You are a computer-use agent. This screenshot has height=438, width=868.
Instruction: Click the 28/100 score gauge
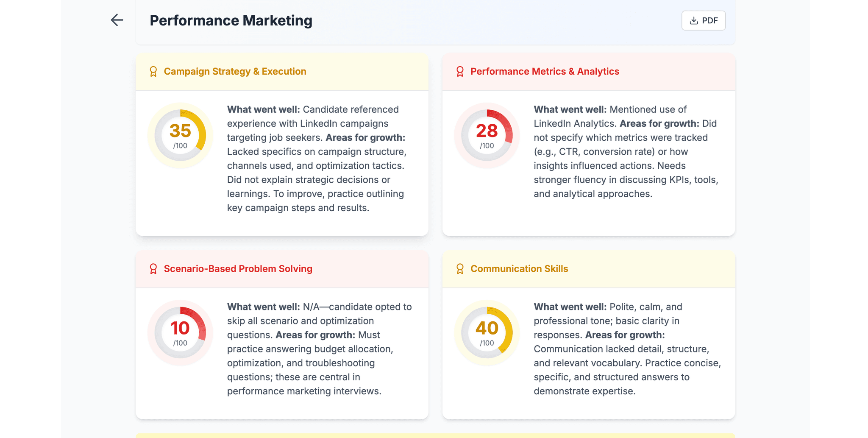click(x=487, y=135)
